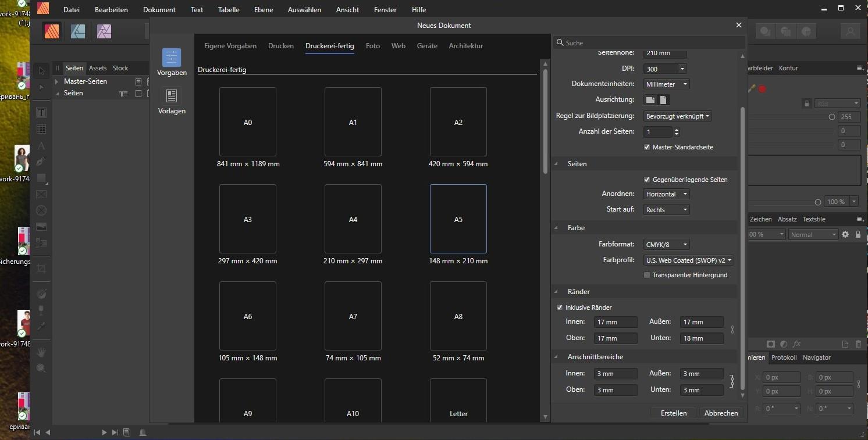
Task: Select landscape orientation icon
Action: 650,100
